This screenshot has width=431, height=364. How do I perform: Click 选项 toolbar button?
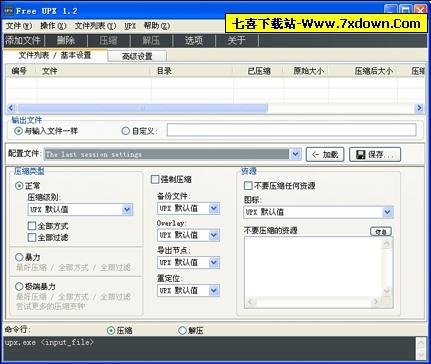(x=194, y=41)
